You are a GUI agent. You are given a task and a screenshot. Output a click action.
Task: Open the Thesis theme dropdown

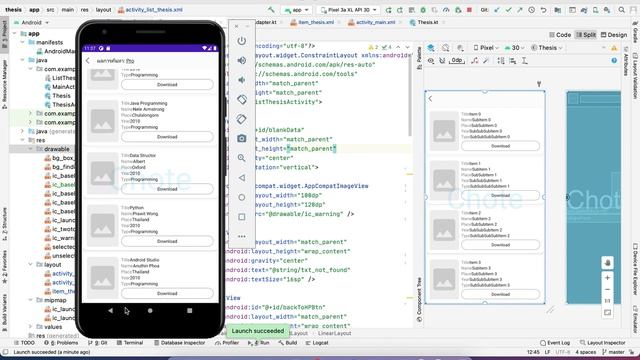coord(547,48)
